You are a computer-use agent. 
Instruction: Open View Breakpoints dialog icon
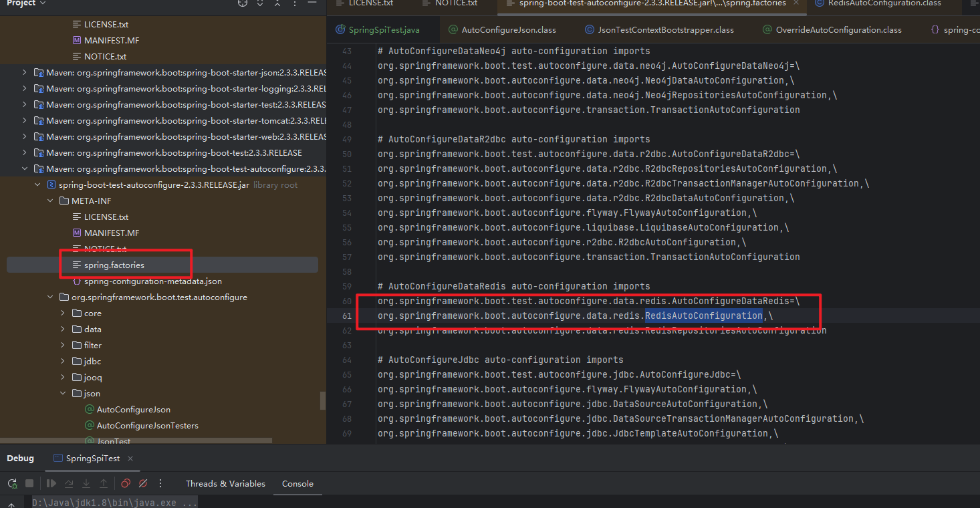click(126, 483)
